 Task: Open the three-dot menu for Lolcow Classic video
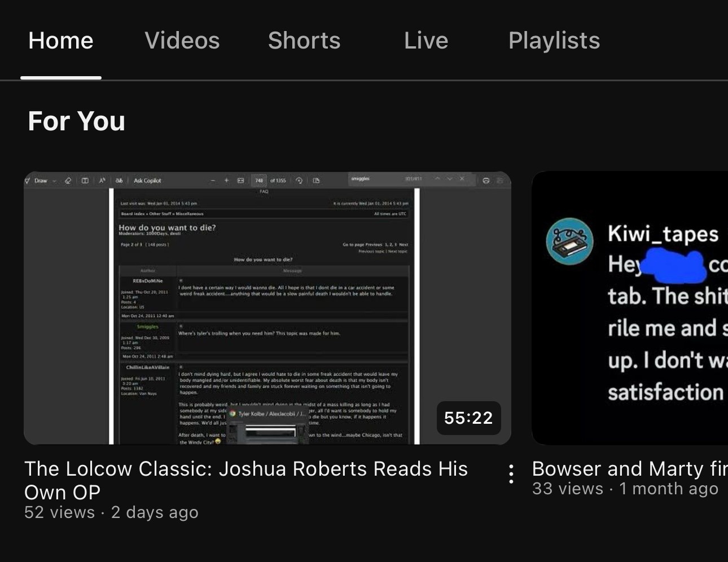click(511, 474)
